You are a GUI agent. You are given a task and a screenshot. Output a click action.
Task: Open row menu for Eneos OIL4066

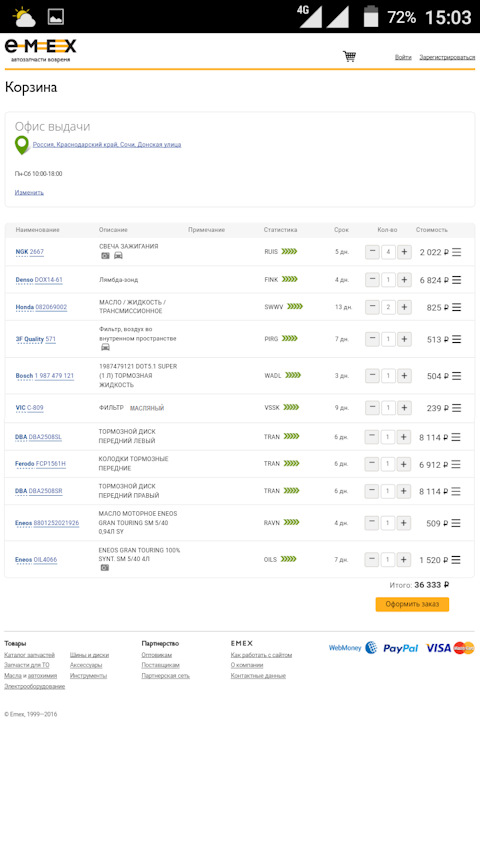point(456,560)
